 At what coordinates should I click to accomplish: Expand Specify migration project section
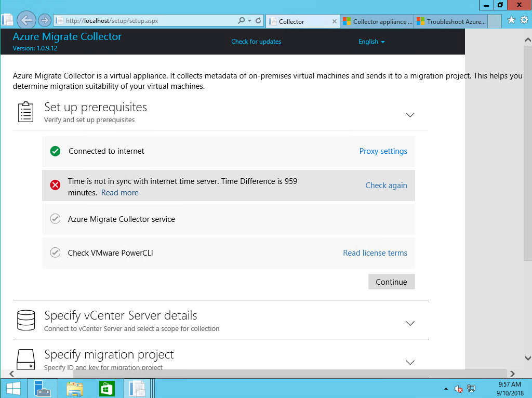click(410, 362)
